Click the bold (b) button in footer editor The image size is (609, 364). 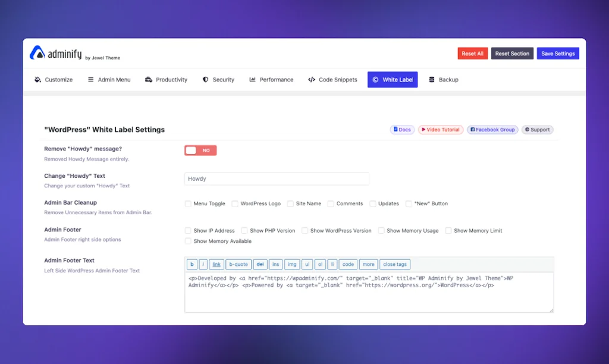(192, 264)
